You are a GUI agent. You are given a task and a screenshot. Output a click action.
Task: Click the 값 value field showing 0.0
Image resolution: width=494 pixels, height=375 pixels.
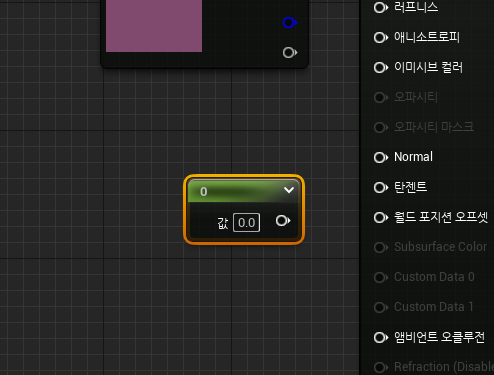point(246,222)
